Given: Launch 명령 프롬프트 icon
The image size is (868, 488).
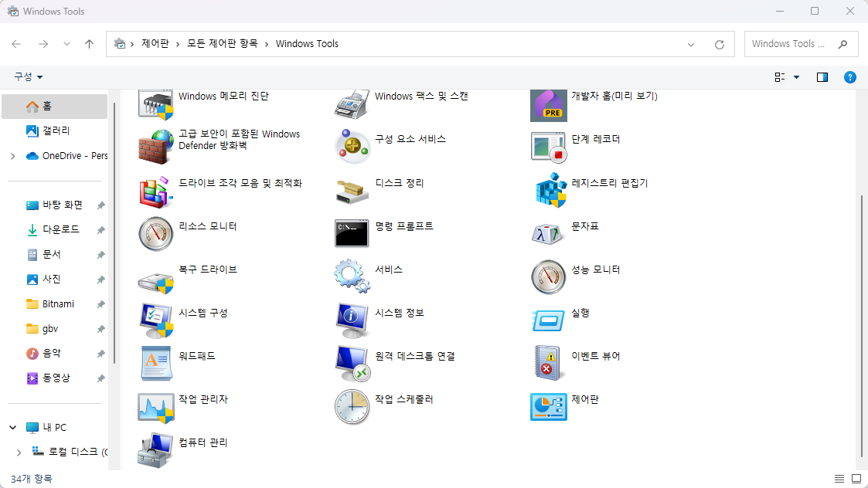Looking at the screenshot, I should click(x=352, y=233).
